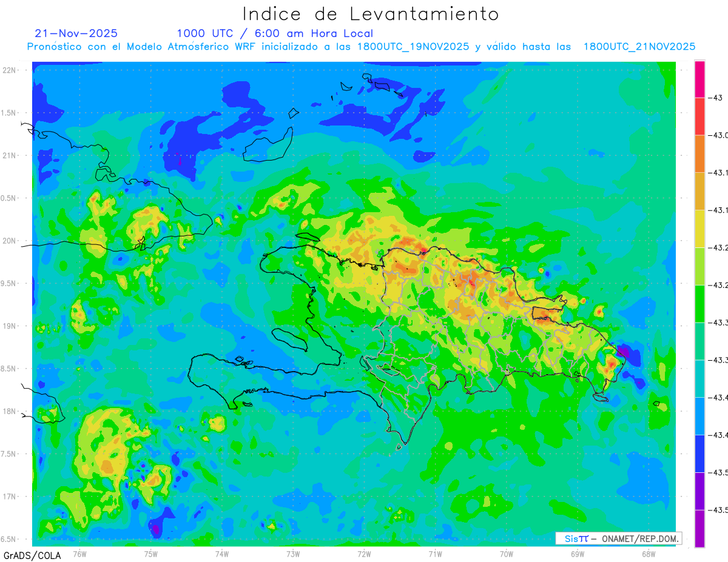Select the "20N" latitude label
Viewport: 728px width, 562px height.
10,241
